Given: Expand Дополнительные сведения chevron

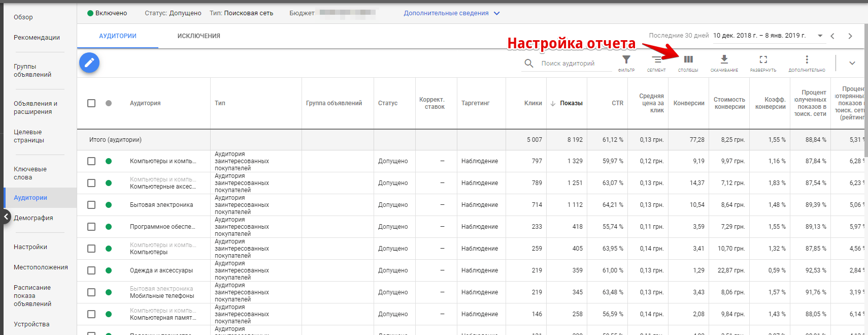Looking at the screenshot, I should click(496, 13).
